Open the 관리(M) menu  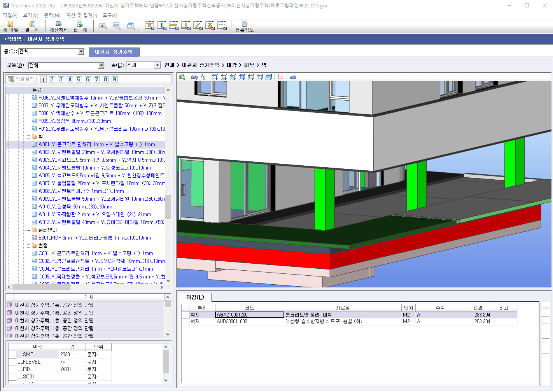tap(52, 15)
